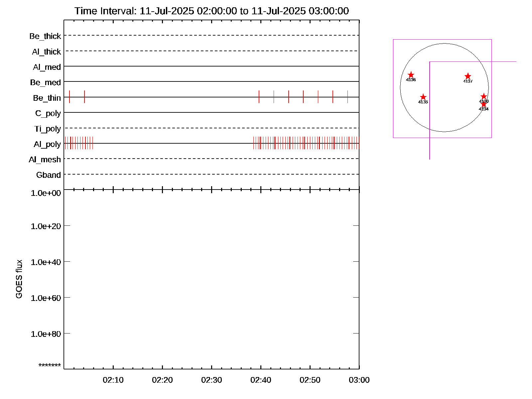Click the Be_thick filter row label

click(x=45, y=36)
